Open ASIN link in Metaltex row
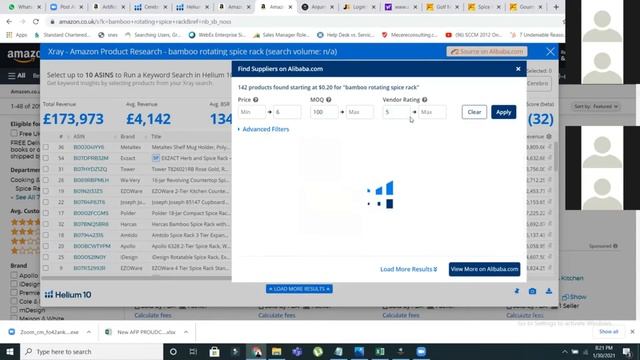The image size is (640, 360). pos(89,147)
